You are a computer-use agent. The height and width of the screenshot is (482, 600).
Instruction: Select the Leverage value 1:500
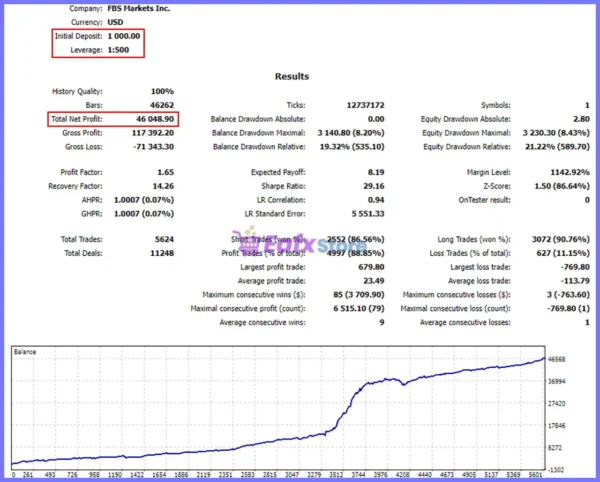(118, 50)
